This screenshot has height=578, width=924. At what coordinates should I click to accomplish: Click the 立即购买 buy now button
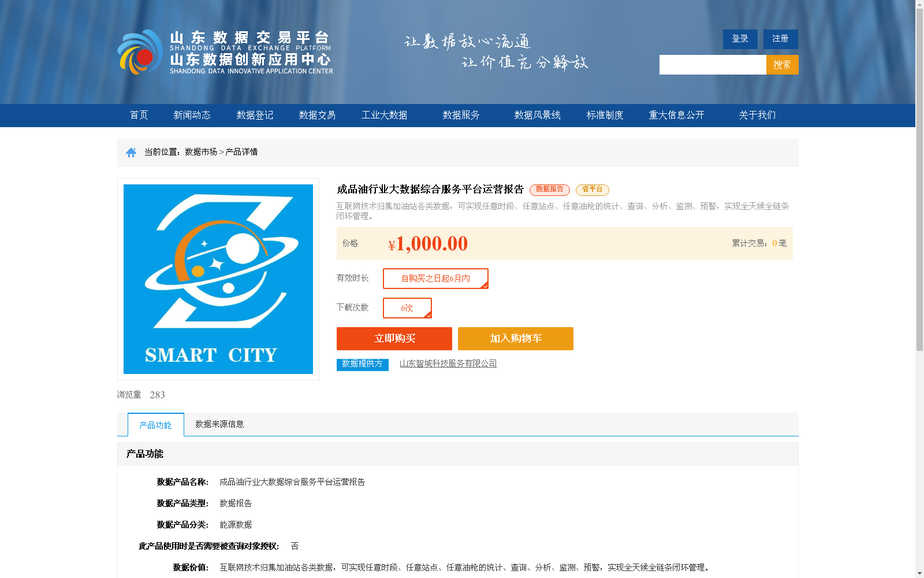pos(394,339)
